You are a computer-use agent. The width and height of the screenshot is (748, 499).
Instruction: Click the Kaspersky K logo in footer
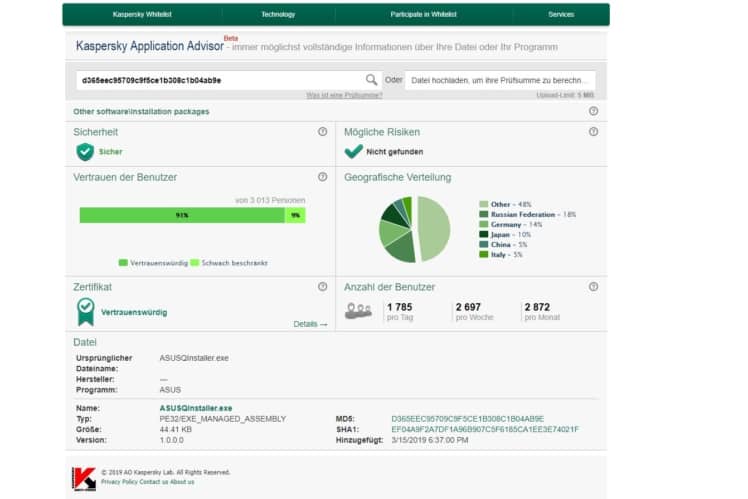click(84, 478)
